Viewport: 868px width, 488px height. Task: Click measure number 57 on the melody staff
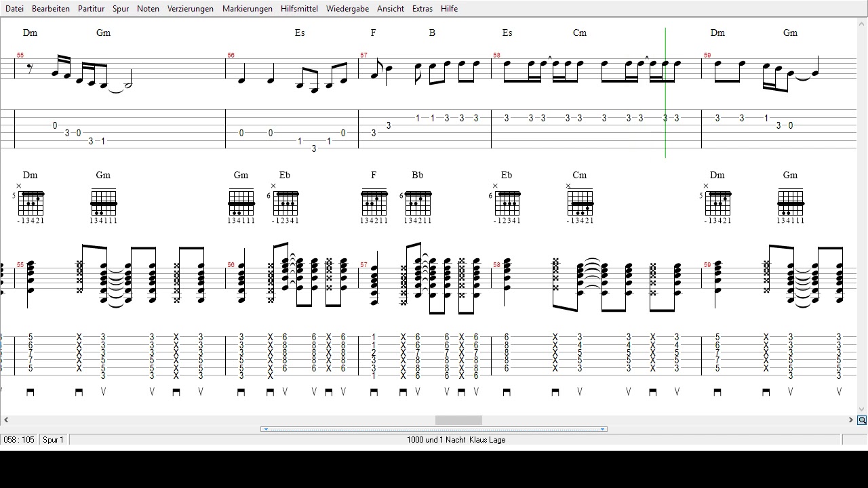click(364, 56)
